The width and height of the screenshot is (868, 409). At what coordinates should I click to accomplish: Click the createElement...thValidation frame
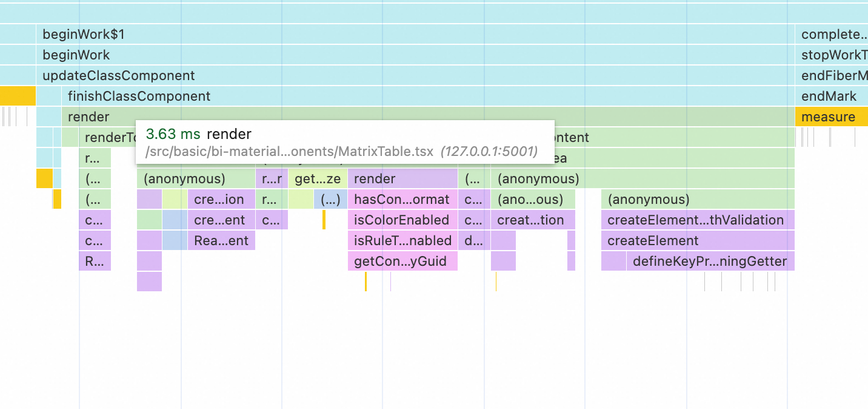coord(698,220)
